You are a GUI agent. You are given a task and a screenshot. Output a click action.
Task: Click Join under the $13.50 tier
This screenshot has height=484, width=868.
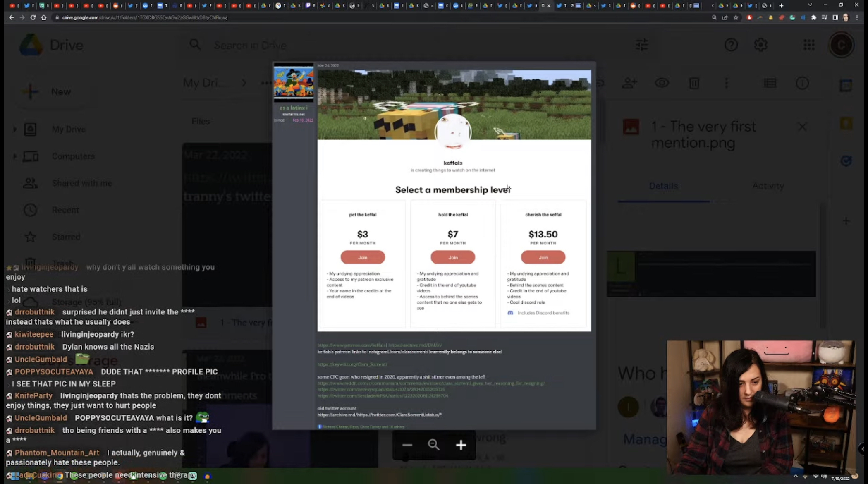tap(543, 257)
